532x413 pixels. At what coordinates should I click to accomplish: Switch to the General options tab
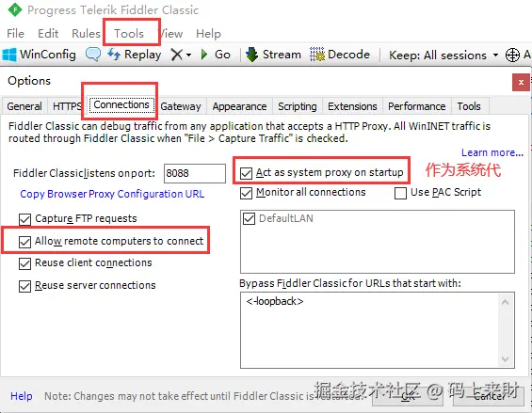point(24,106)
